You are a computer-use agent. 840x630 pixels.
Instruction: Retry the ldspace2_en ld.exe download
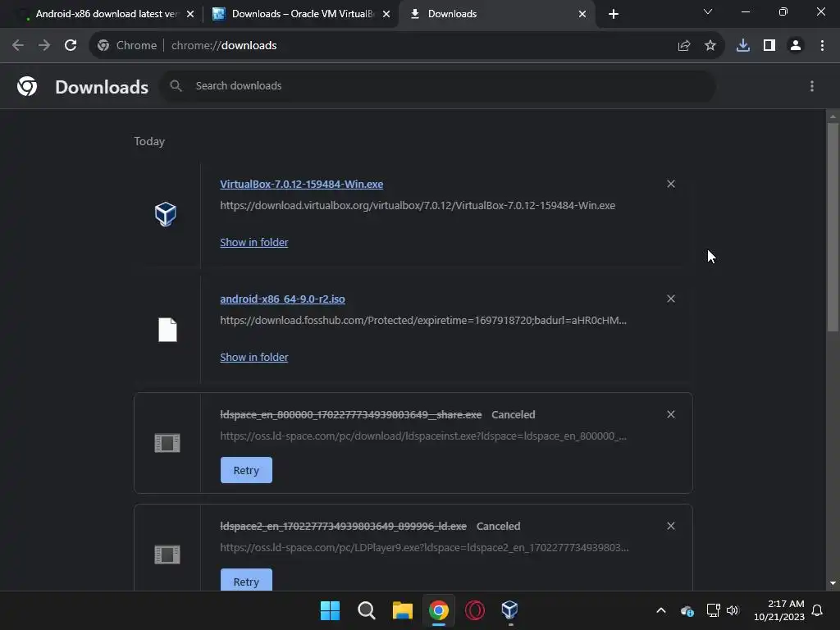point(246,581)
